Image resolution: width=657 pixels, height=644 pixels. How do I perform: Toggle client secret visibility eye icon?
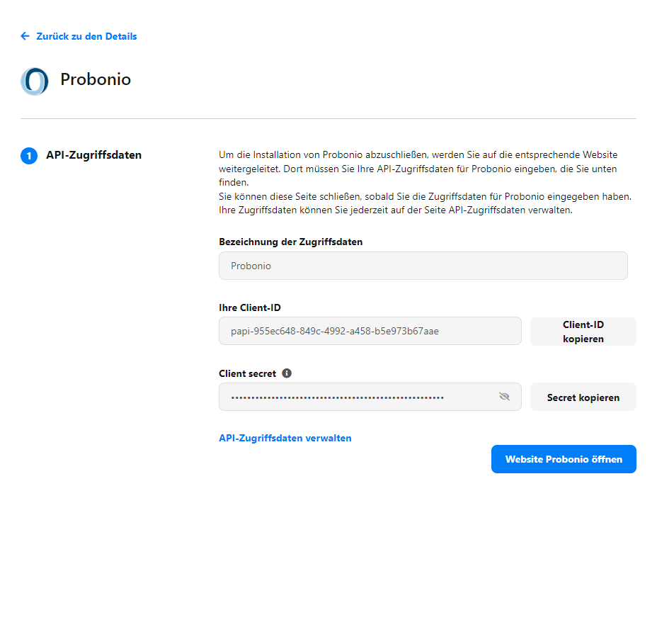[505, 397]
